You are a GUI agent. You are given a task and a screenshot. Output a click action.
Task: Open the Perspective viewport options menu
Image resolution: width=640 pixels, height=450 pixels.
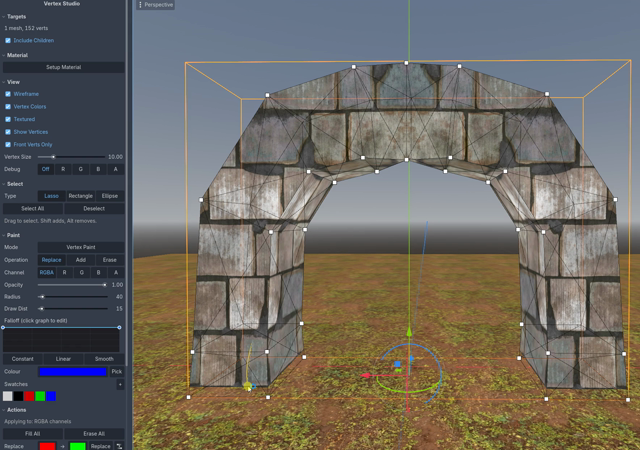click(155, 5)
